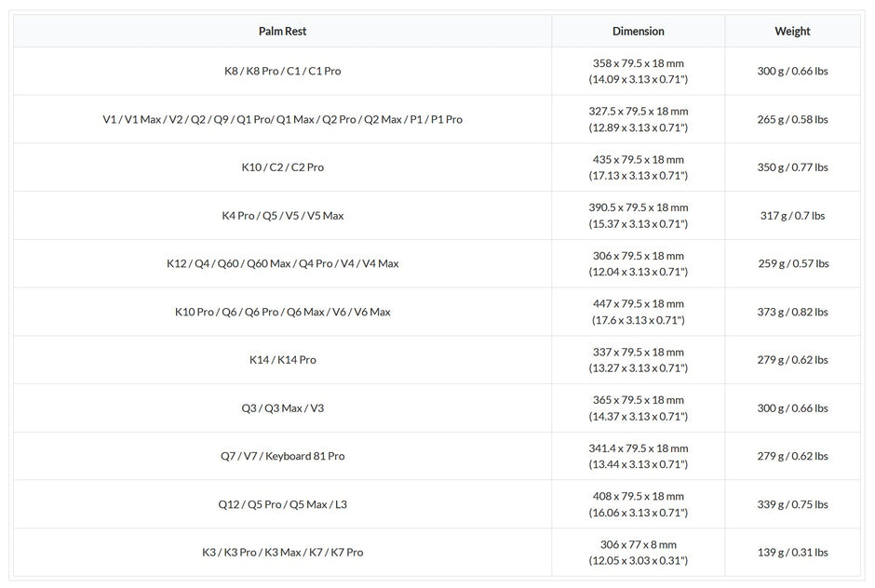875x588 pixels.
Task: Click the row listing V1 / V1 Max models
Action: pyautogui.click(x=282, y=119)
